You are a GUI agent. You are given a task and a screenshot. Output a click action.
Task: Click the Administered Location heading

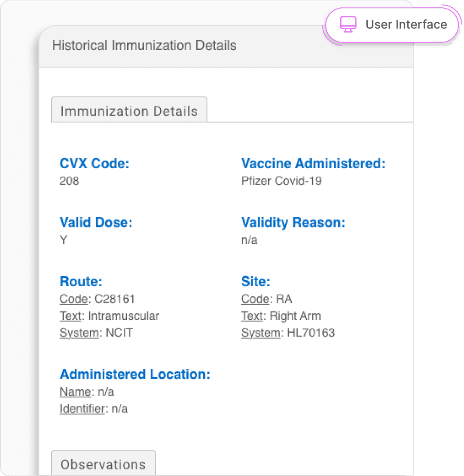tap(135, 374)
